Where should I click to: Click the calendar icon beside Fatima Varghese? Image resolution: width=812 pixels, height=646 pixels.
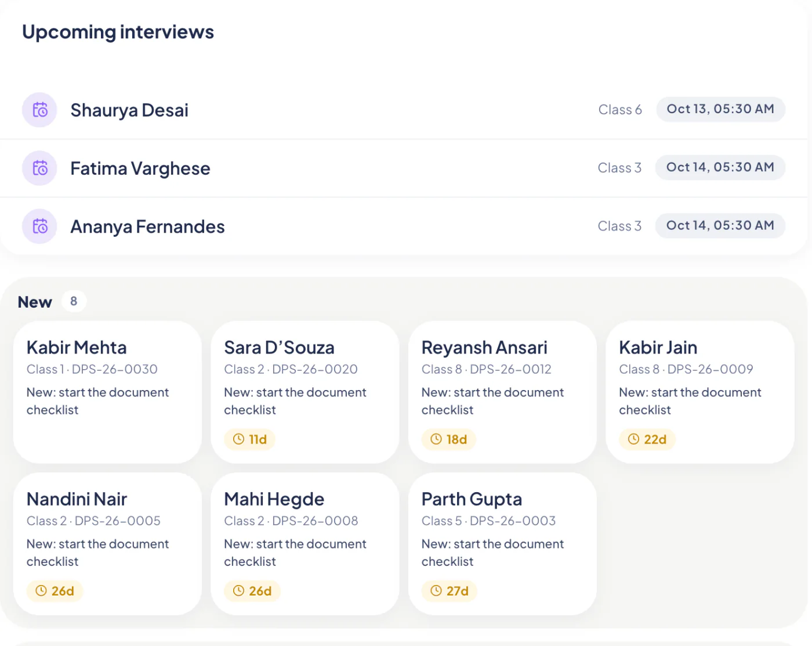pos(39,168)
